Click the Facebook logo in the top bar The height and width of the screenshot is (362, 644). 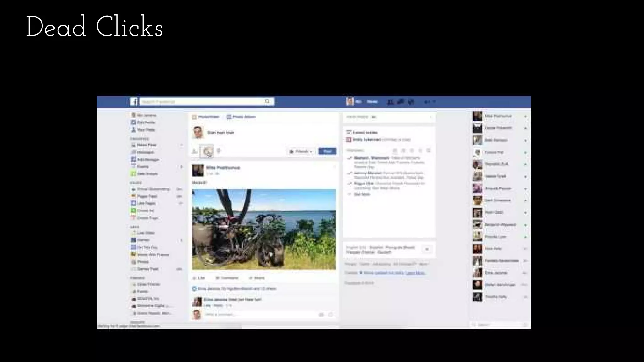pyautogui.click(x=134, y=101)
